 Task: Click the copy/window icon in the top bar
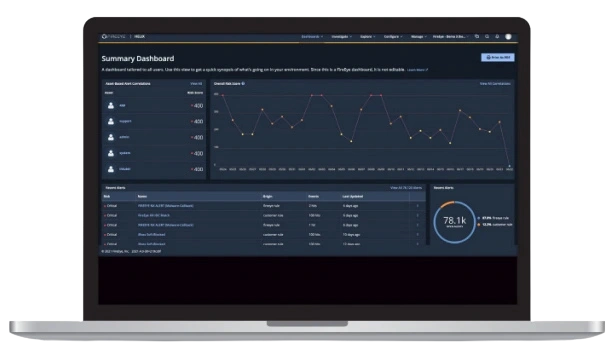[x=477, y=36]
